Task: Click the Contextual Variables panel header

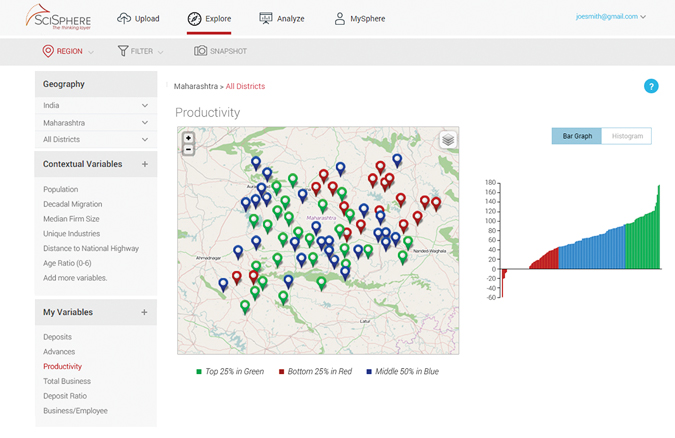Action: click(x=96, y=164)
